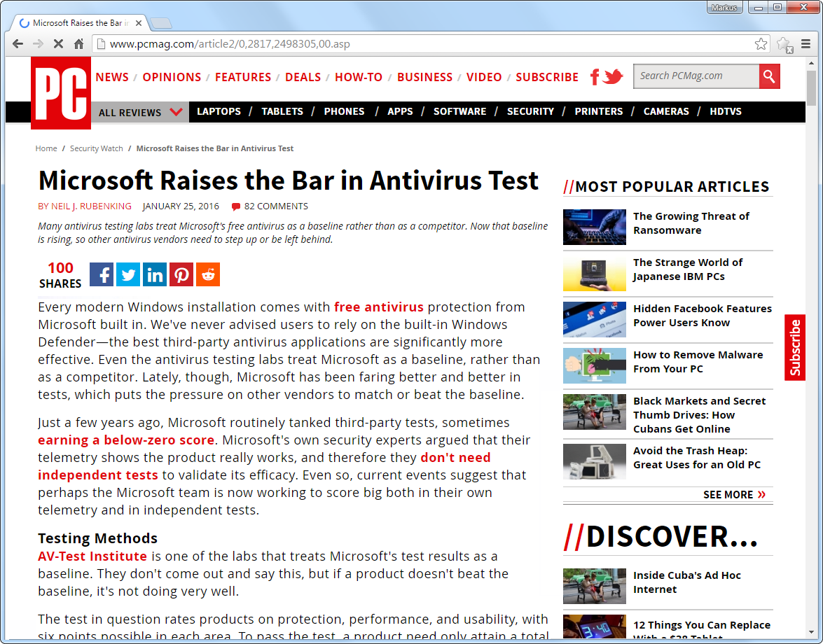Click the red vertical Subscribe side tab
Image resolution: width=823 pixels, height=644 pixels.
795,347
